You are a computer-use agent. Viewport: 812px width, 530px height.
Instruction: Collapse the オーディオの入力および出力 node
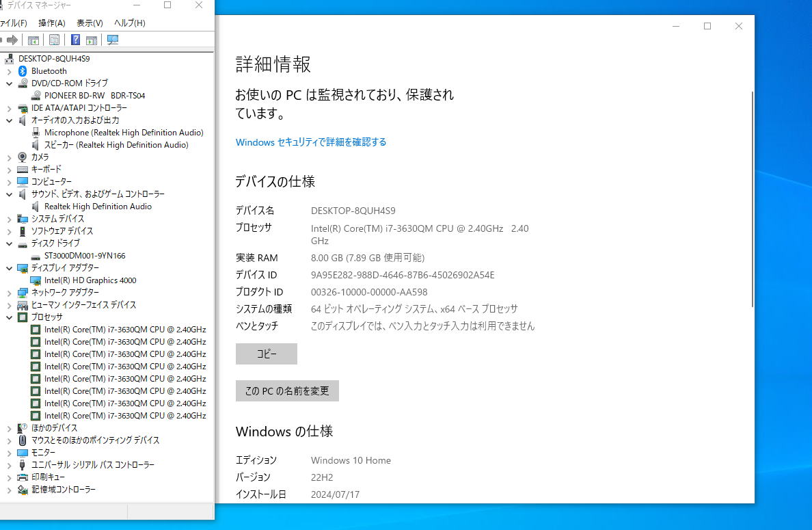(x=10, y=120)
